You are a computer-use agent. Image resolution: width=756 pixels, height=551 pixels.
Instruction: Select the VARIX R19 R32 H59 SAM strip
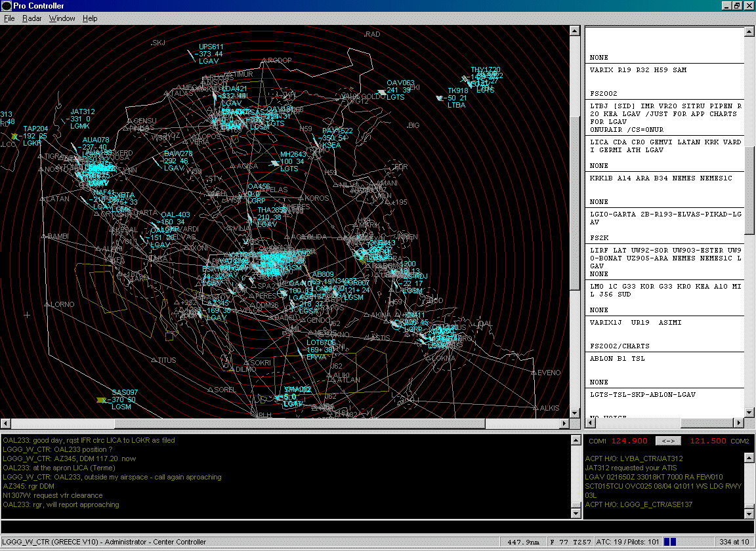coord(664,81)
